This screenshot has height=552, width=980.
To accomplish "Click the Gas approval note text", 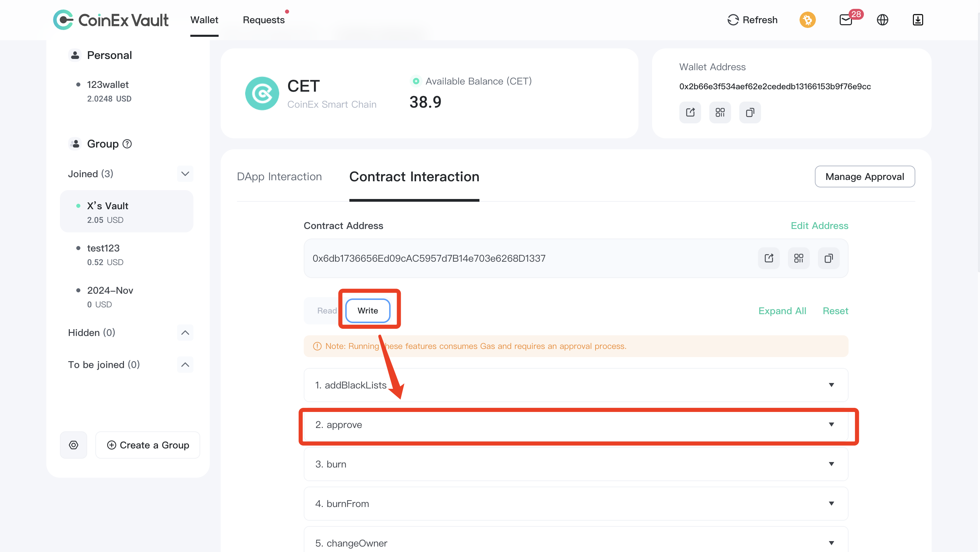I will click(476, 346).
